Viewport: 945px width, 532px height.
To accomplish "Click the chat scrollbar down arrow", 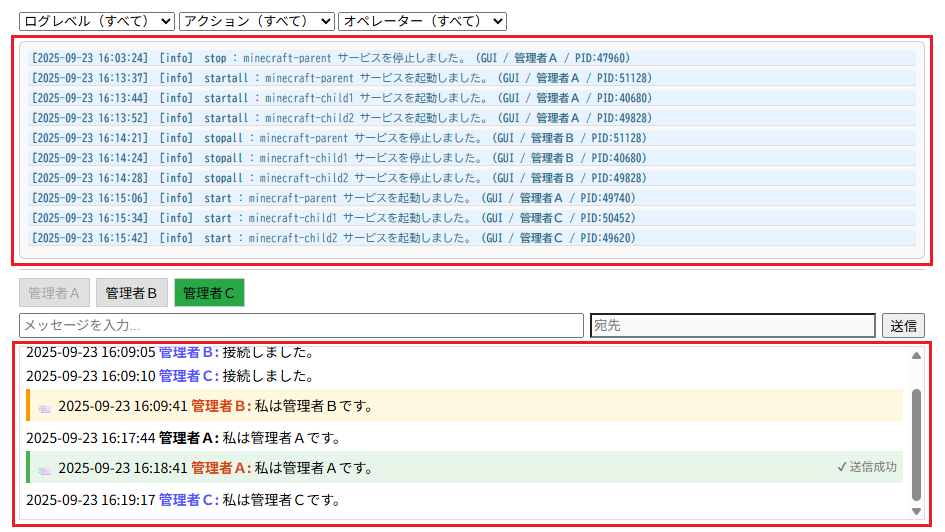I will tap(916, 511).
